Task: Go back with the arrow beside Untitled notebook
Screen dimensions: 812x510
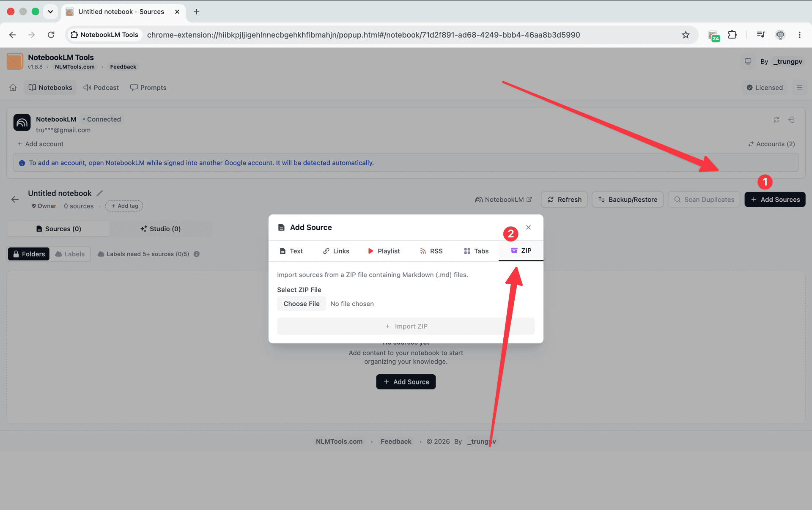Action: click(15, 200)
